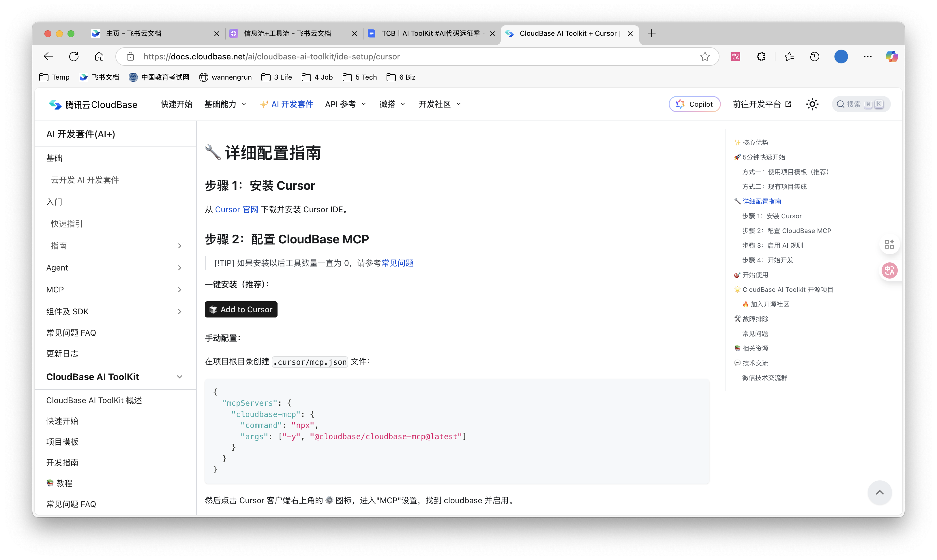Screen dimensions: 937x560
Task: Click the 搜索 search field
Action: (x=861, y=104)
